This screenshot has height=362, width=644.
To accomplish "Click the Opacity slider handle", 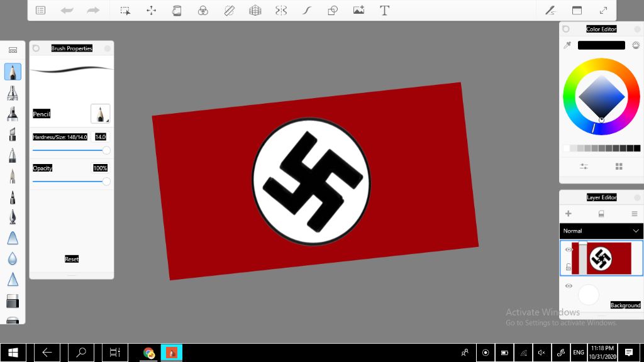I will click(x=106, y=182).
